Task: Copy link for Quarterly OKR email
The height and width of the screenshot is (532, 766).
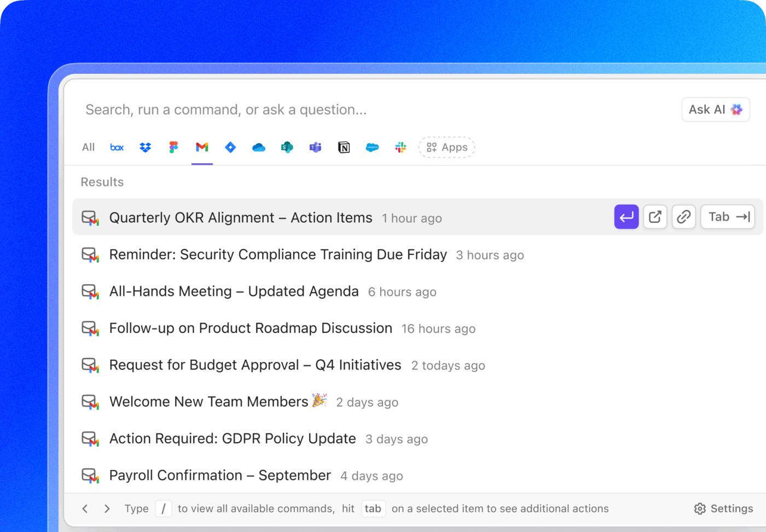Action: pos(683,217)
